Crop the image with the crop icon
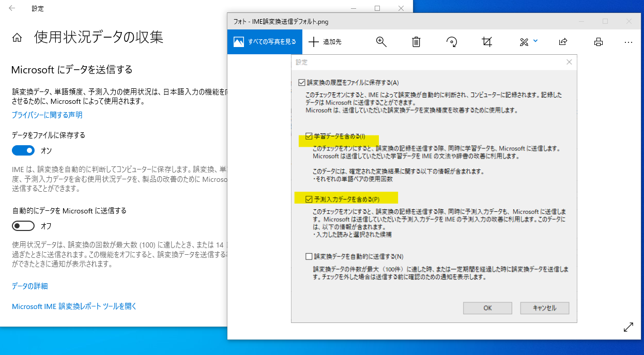The image size is (644, 355). (x=486, y=42)
